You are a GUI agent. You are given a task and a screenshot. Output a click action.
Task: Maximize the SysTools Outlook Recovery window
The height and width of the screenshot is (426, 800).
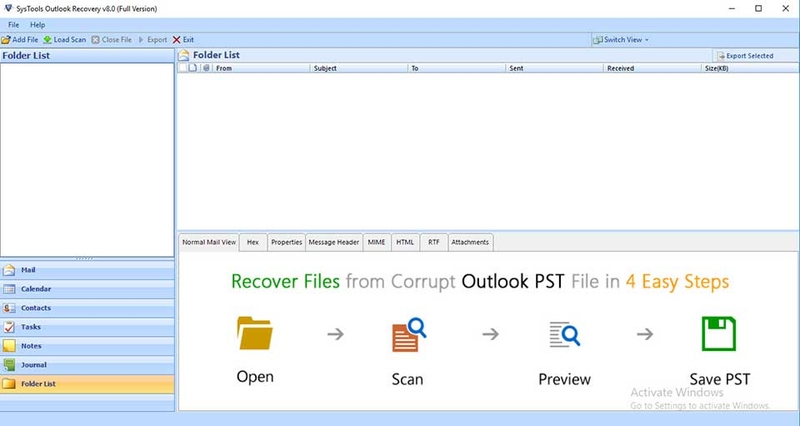coord(759,9)
